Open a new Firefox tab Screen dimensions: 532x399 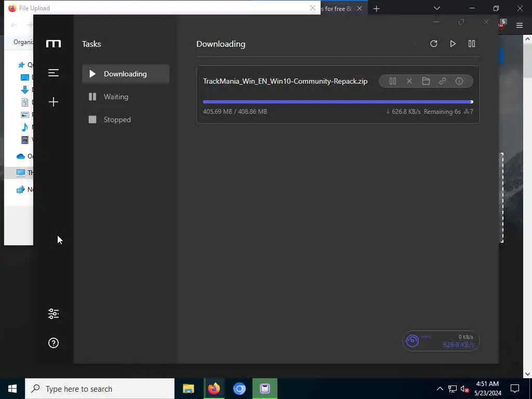pos(376,8)
